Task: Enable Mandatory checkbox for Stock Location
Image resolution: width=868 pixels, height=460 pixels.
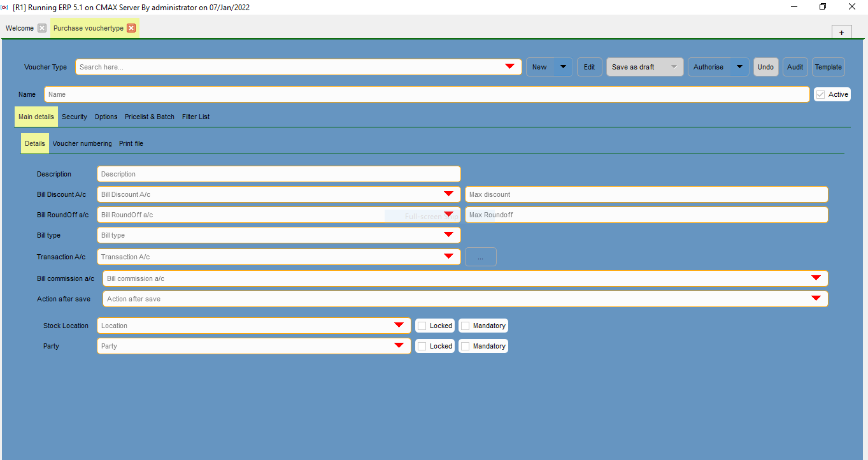Action: pyautogui.click(x=465, y=326)
